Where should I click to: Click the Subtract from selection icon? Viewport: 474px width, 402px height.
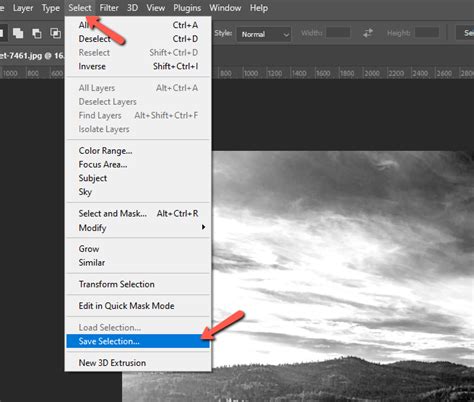[x=37, y=33]
